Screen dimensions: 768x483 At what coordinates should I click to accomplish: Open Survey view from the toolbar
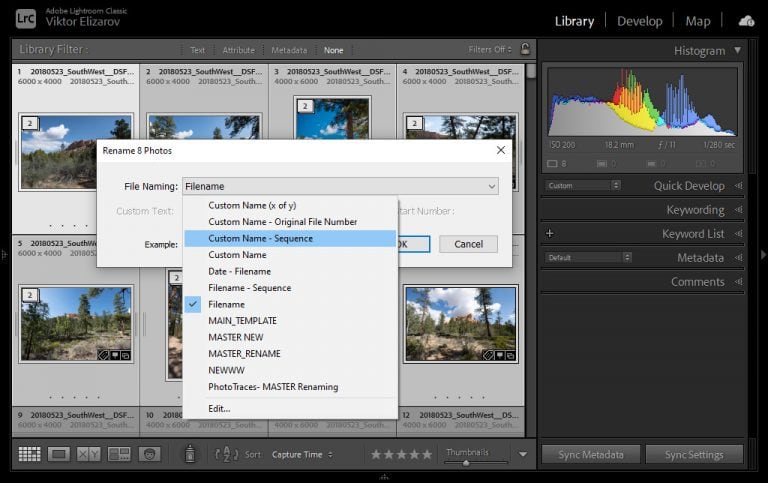click(119, 455)
